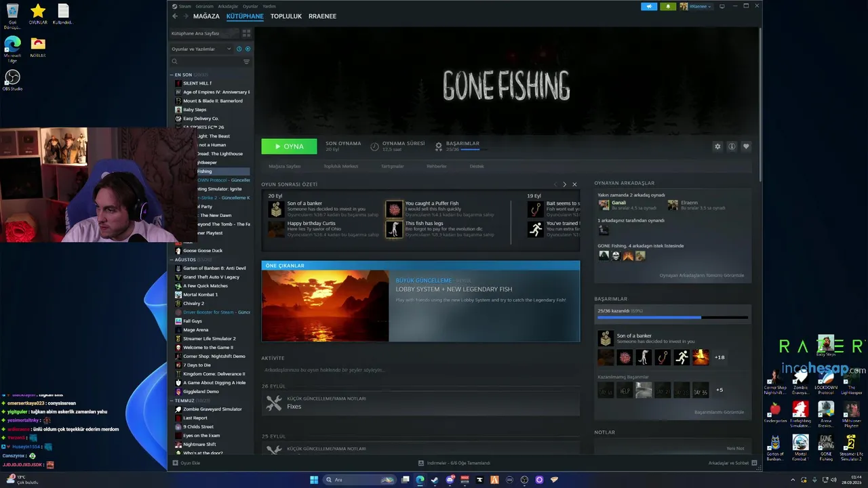Open Topluluk Merkezi game tab
Viewport: 868px width, 488px height.
(340, 166)
